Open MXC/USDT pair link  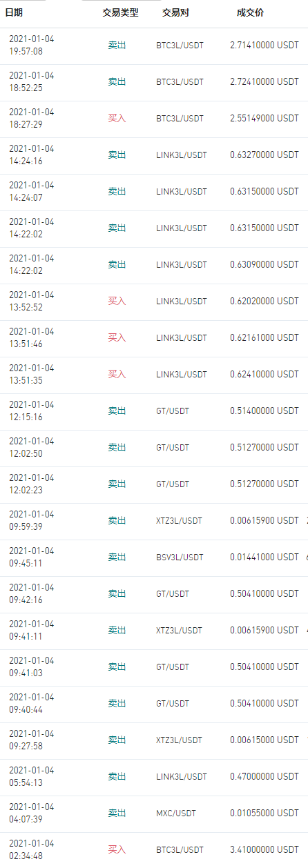coord(175,813)
